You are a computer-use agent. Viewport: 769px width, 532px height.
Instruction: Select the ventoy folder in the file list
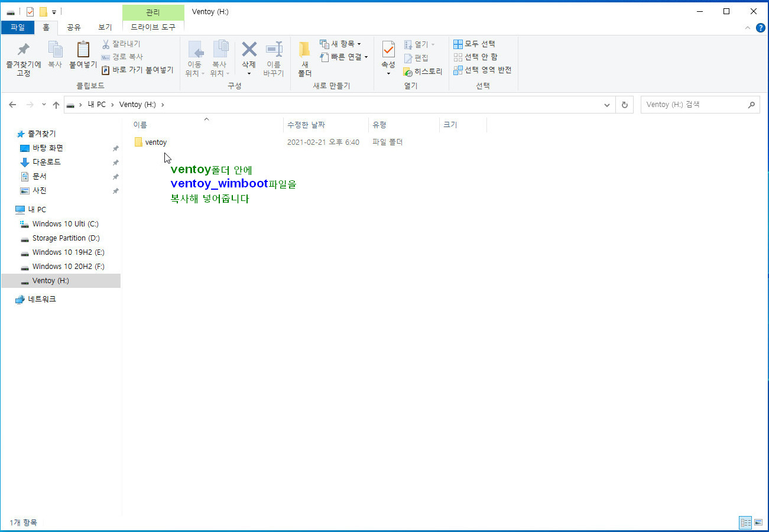[x=155, y=142]
